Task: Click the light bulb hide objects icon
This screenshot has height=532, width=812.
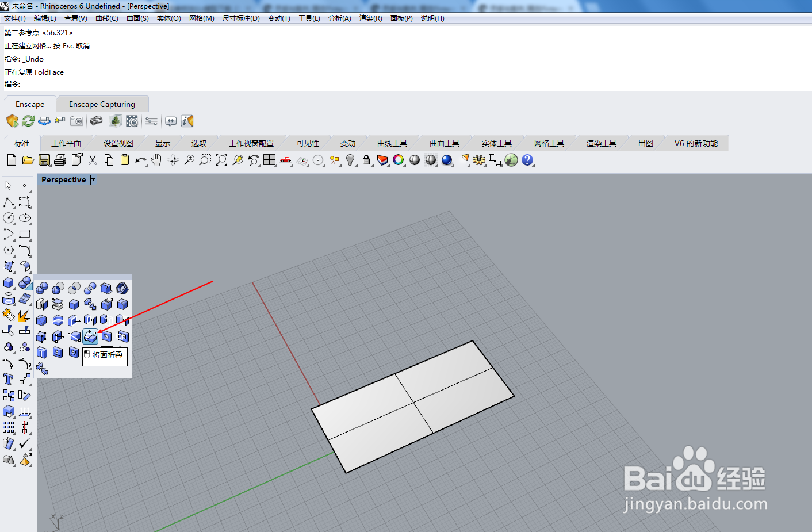Action: click(350, 160)
